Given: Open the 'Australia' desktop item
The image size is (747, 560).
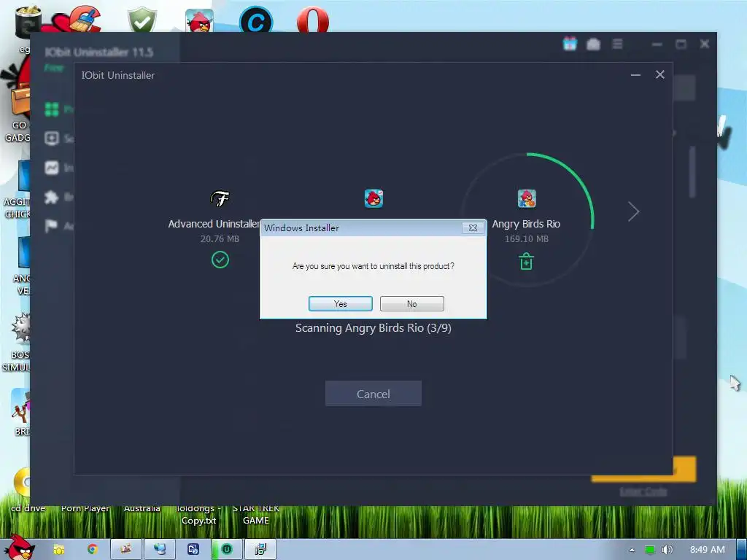Looking at the screenshot, I should (142, 508).
